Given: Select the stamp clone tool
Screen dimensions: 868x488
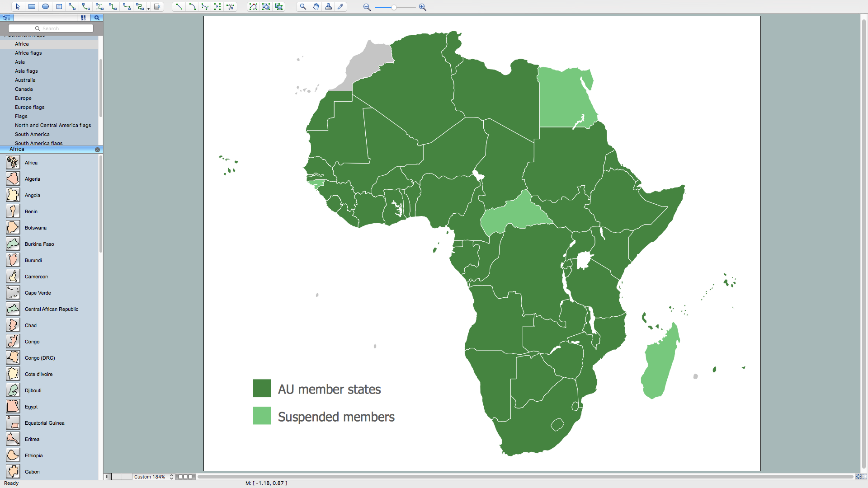Looking at the screenshot, I should 328,7.
